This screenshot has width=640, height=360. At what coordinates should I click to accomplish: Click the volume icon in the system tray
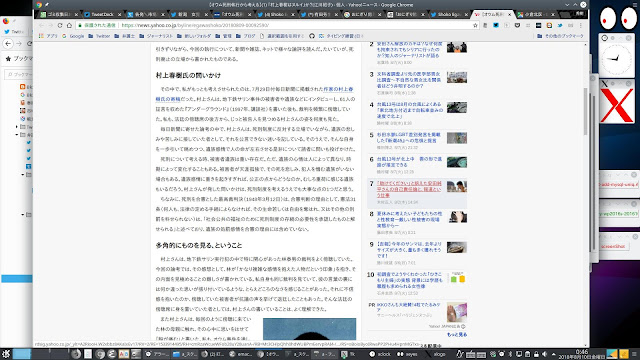(x=544, y=354)
